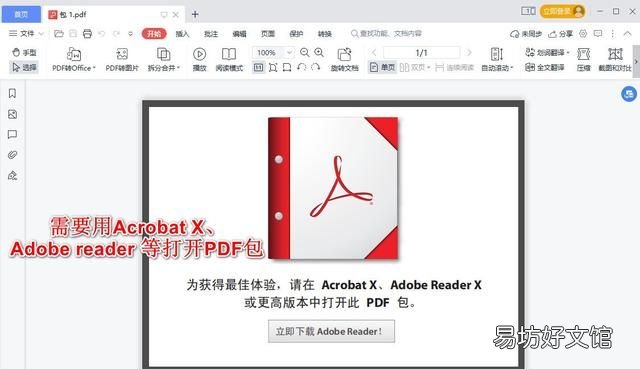
Task: Click 立即下载 Adobe Reader button
Action: (x=331, y=331)
